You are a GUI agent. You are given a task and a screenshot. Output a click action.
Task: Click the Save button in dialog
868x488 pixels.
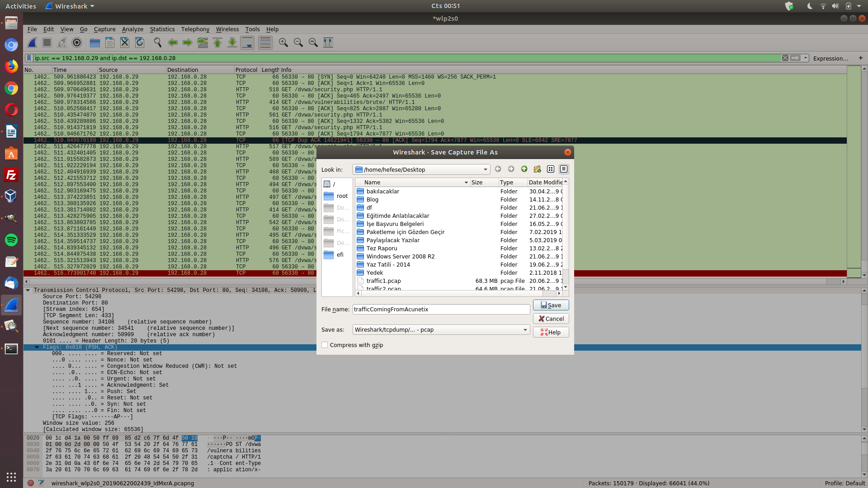tap(550, 305)
